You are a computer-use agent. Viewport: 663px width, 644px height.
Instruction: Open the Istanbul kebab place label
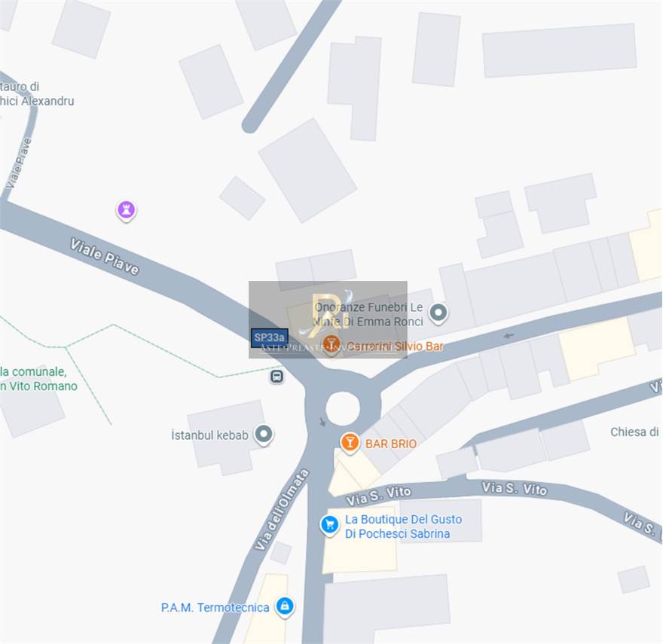tap(209, 435)
